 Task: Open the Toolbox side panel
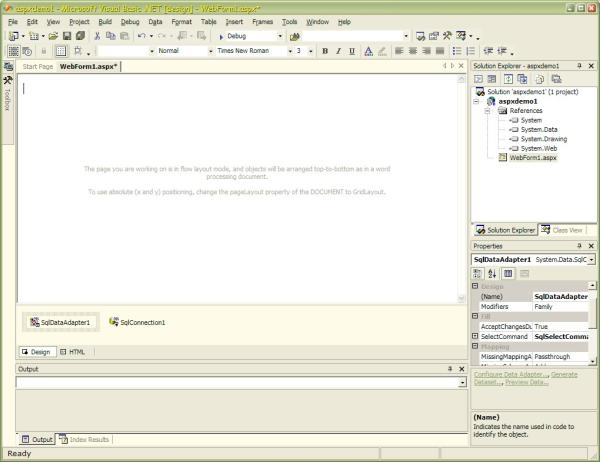click(x=8, y=94)
